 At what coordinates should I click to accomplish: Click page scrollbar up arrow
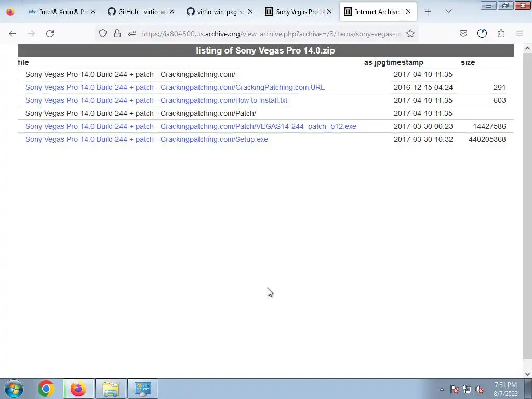point(527,48)
